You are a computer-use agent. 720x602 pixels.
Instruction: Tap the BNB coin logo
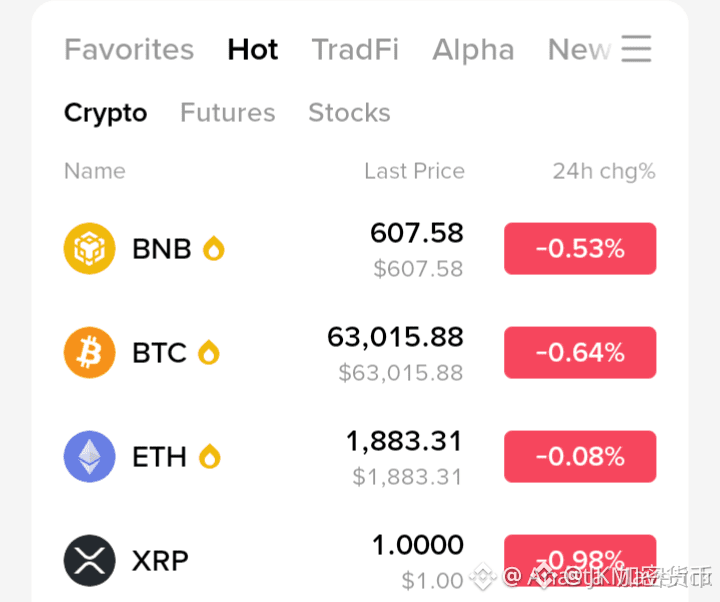pos(90,248)
